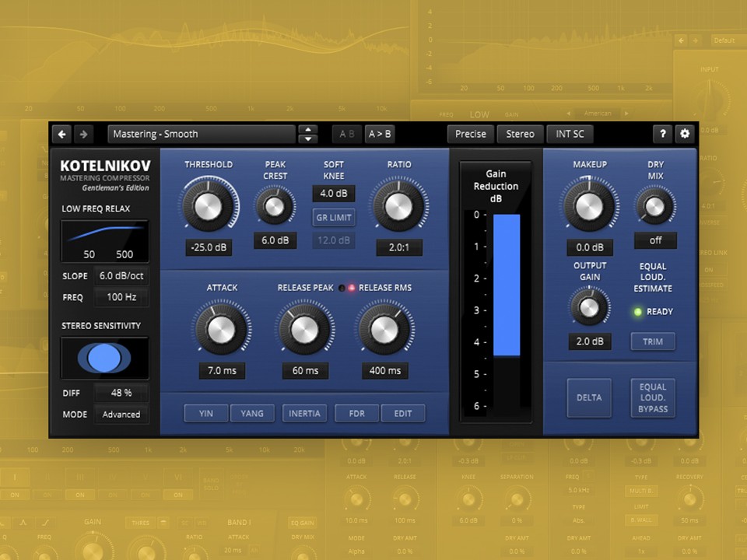The width and height of the screenshot is (747, 560).
Task: Change the 6.0 dB/oct slope value
Action: (121, 275)
